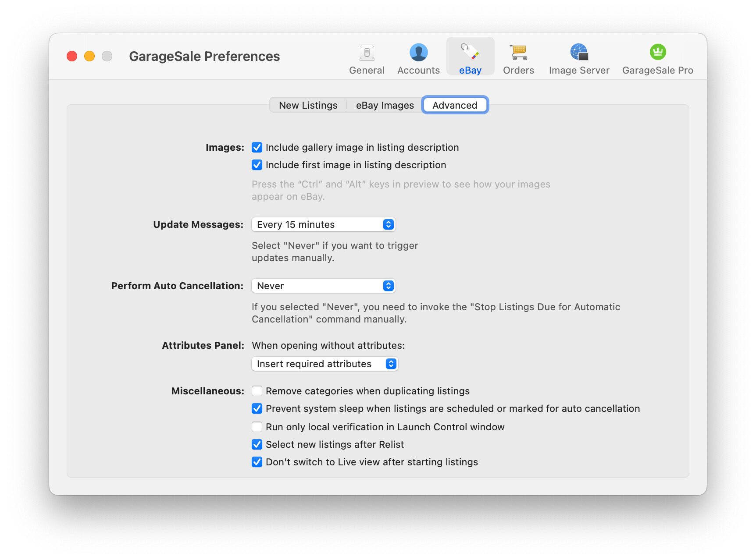Uncheck Include gallery image in listing description
756x560 pixels.
coord(257,148)
